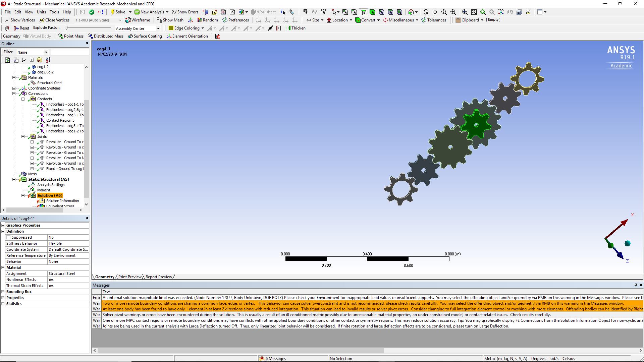This screenshot has height=362, width=644.
Task: Open the Assembly Center dropdown
Action: 158,28
